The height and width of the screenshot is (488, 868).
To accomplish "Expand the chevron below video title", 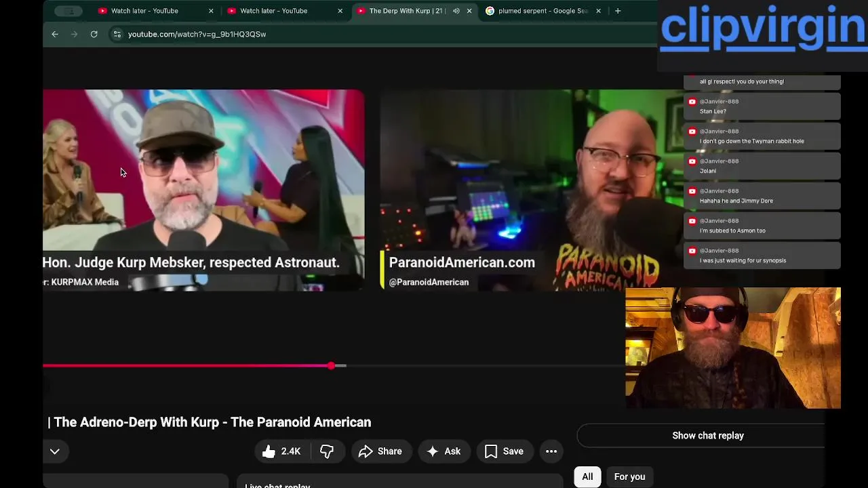I will [x=55, y=451].
